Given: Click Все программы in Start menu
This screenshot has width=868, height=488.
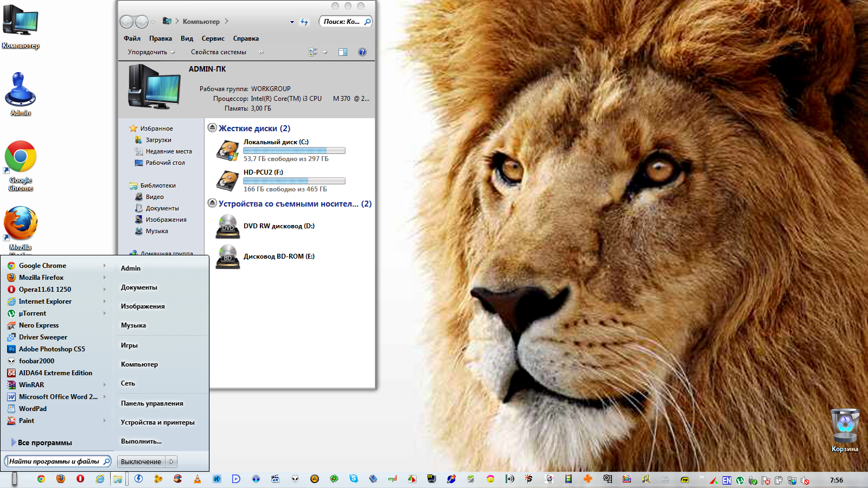Looking at the screenshot, I should (44, 442).
